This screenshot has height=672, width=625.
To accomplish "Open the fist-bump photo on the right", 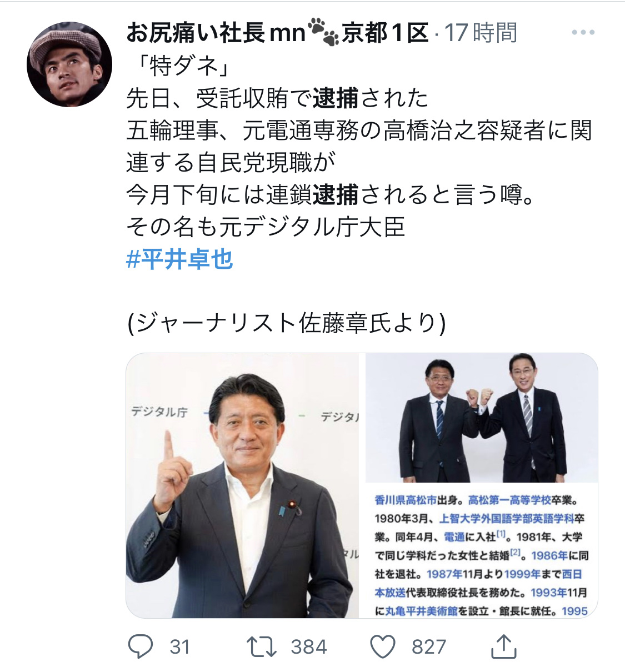I will 481,418.
